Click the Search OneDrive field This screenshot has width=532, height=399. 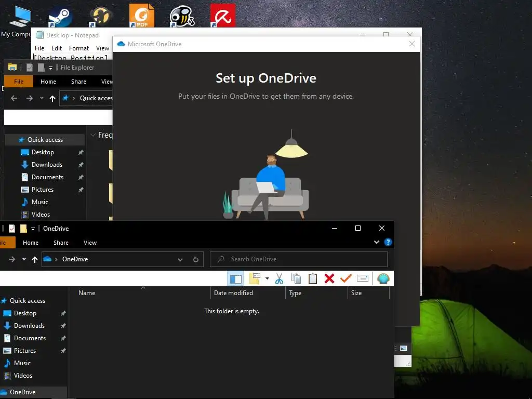point(299,259)
